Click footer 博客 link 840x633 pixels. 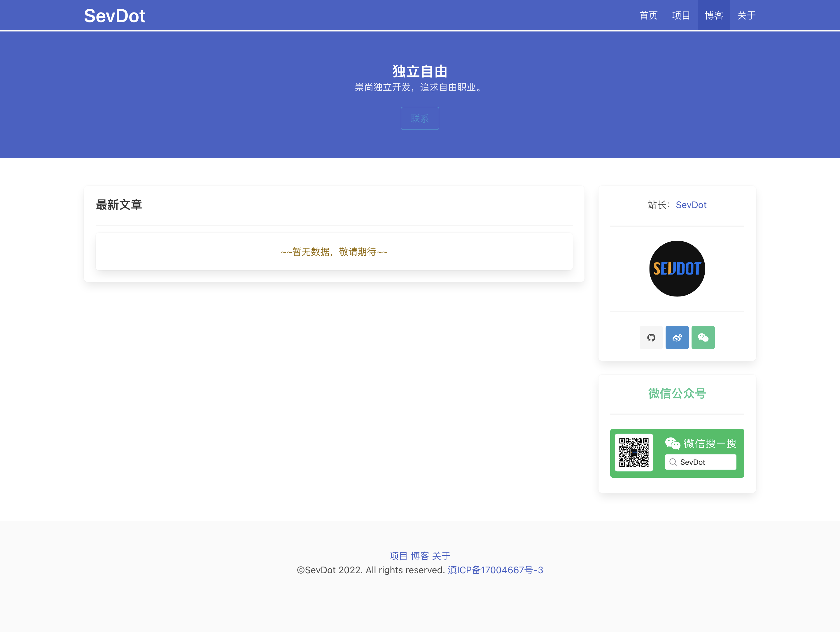(420, 556)
